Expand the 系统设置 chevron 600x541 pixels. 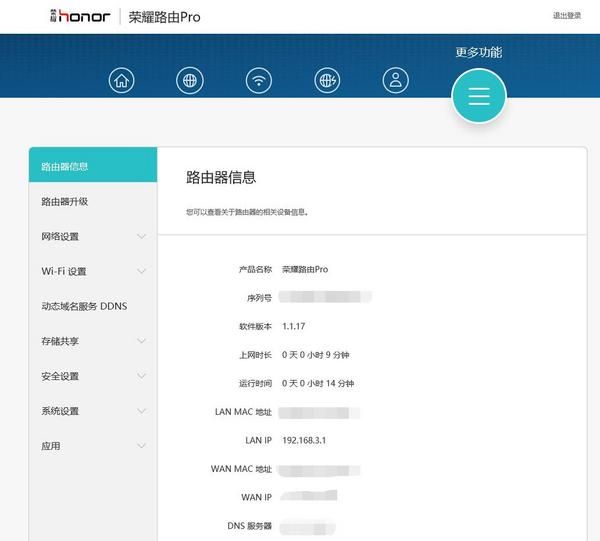141,411
